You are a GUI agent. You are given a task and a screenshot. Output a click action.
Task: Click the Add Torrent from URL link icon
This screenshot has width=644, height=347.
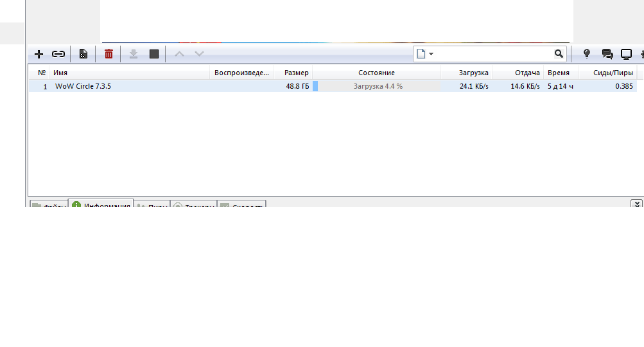pyautogui.click(x=58, y=54)
